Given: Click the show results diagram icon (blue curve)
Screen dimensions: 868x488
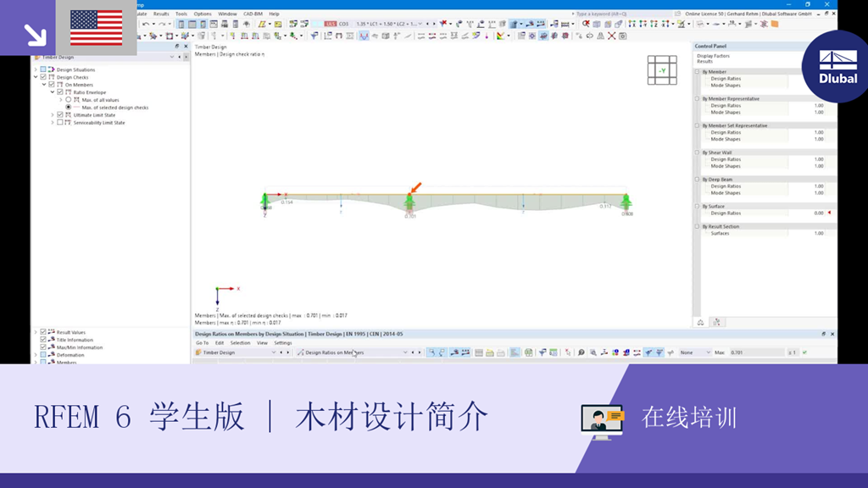Looking at the screenshot, I should 363,36.
